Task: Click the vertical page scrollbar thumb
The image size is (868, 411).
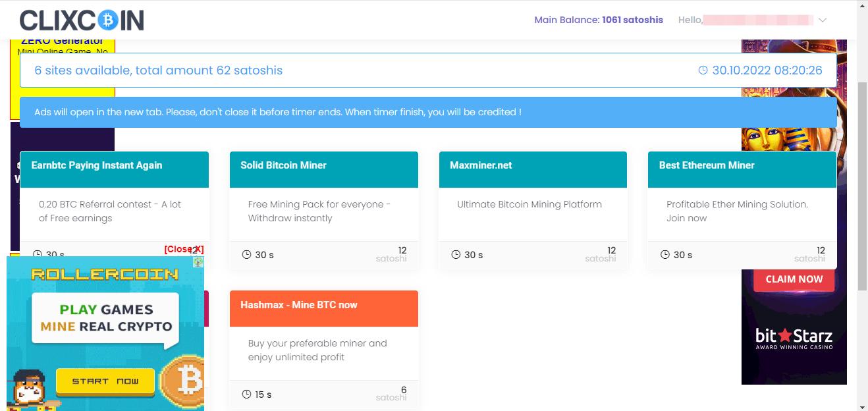Action: [862, 186]
